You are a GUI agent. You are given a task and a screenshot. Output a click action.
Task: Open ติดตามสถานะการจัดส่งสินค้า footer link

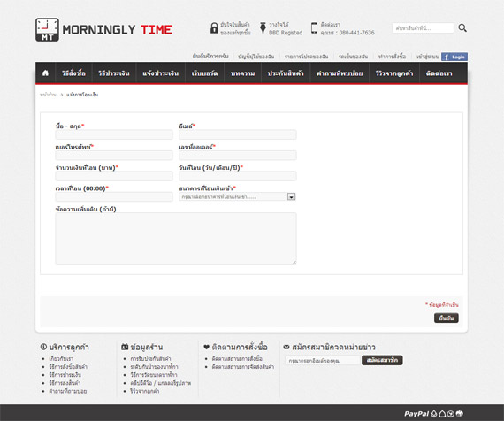coord(243,367)
